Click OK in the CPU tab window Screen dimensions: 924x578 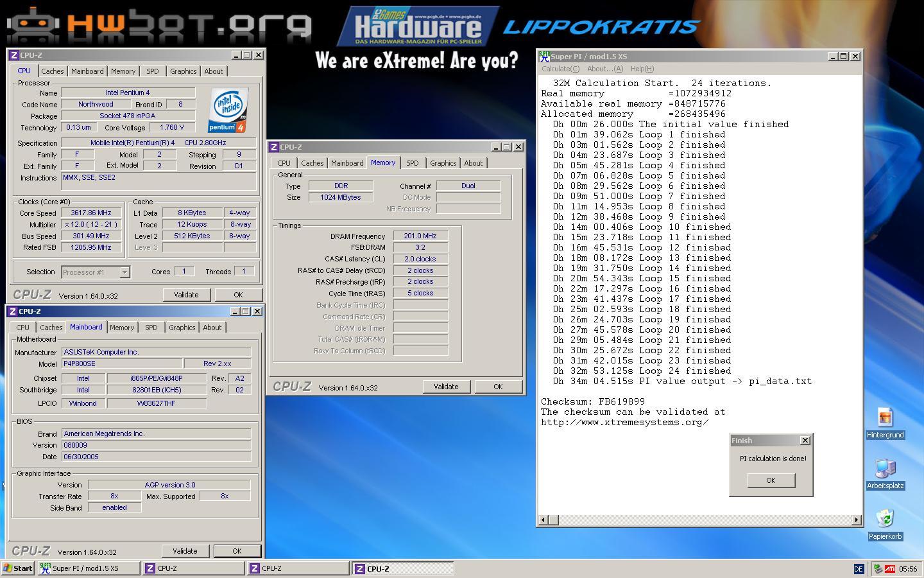tap(238, 295)
